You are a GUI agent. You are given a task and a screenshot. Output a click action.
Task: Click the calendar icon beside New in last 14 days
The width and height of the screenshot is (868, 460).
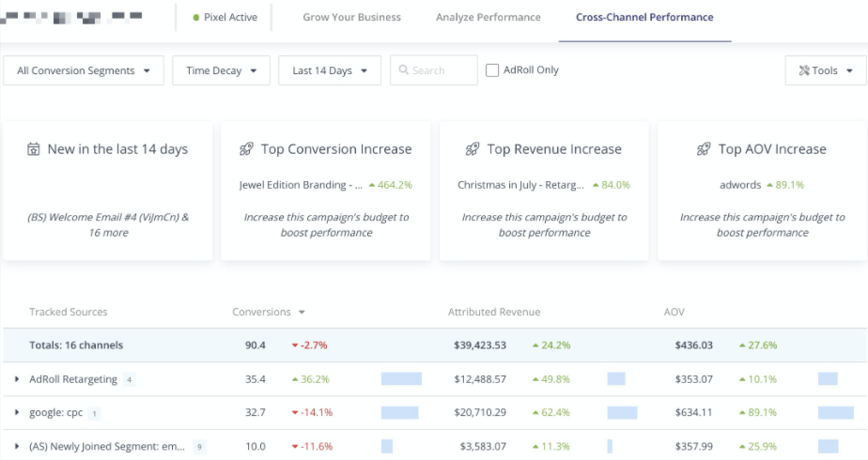coord(34,149)
